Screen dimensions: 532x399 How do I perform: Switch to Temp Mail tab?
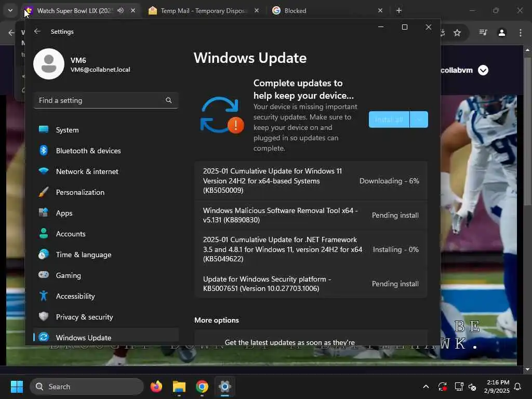click(x=203, y=10)
